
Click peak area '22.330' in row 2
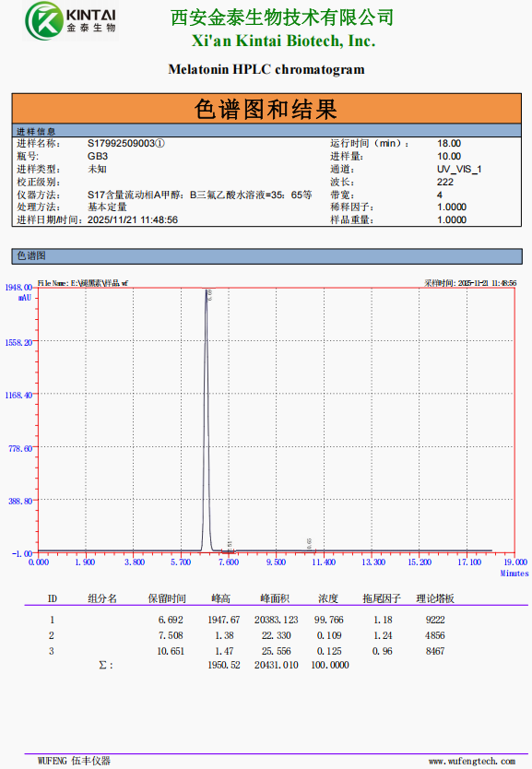coord(276,635)
